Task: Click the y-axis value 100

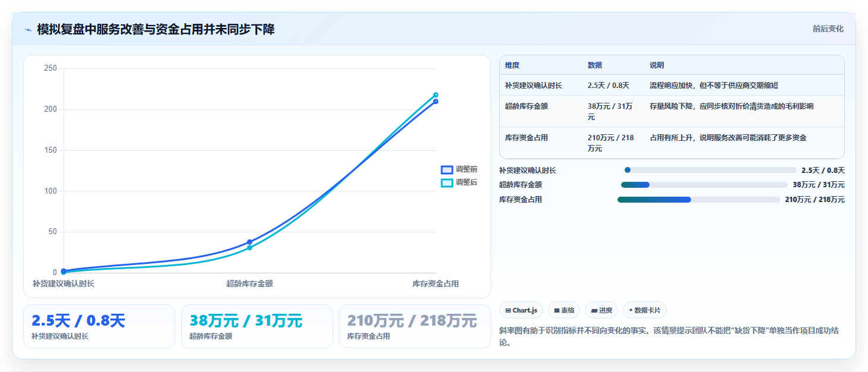Action: pos(50,191)
